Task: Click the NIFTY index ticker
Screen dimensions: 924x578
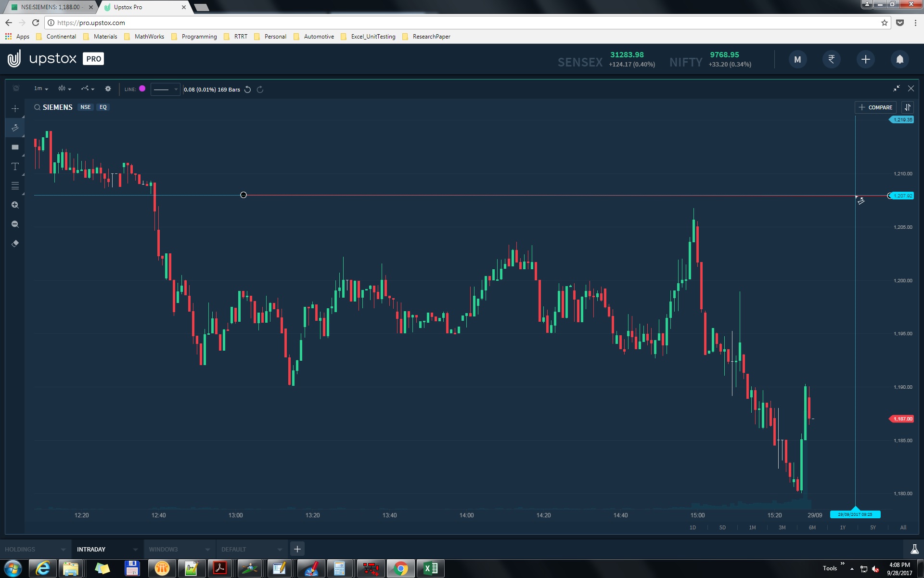Action: (710, 59)
